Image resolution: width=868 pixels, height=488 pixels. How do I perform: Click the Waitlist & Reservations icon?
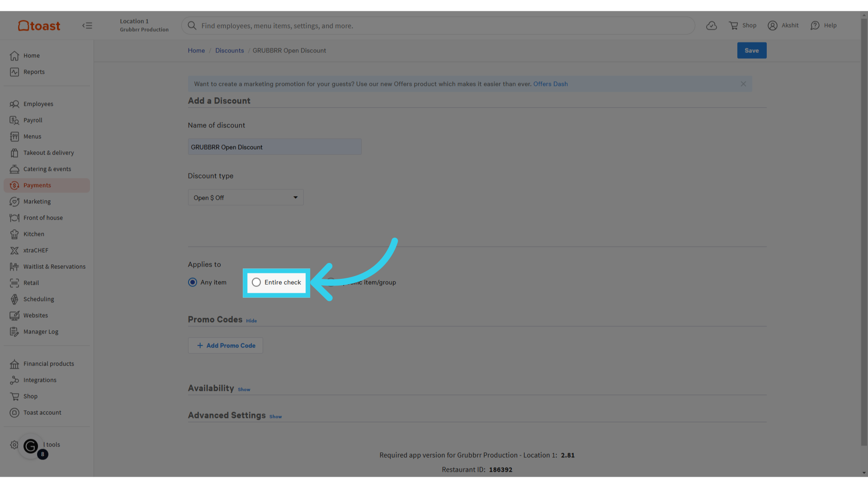pyautogui.click(x=14, y=267)
